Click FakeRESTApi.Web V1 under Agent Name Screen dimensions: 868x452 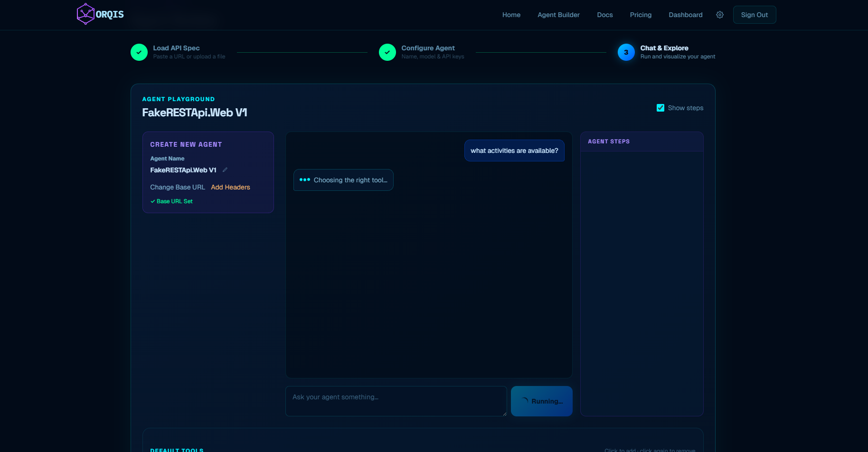click(x=183, y=170)
